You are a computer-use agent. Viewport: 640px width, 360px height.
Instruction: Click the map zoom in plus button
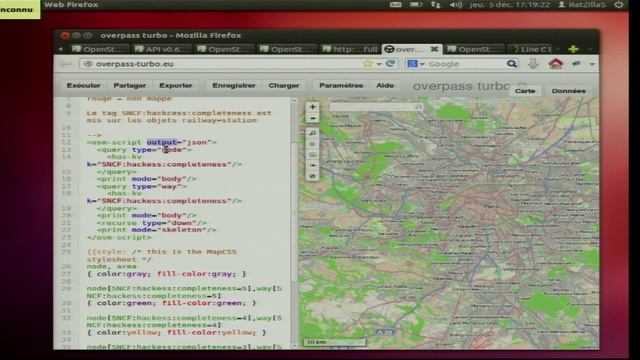click(313, 107)
